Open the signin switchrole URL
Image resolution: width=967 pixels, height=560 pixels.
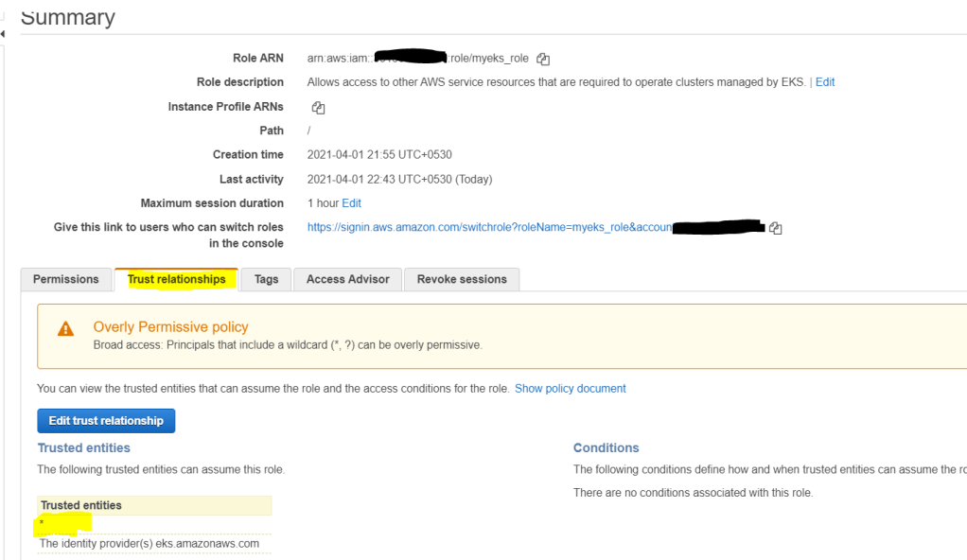click(489, 227)
